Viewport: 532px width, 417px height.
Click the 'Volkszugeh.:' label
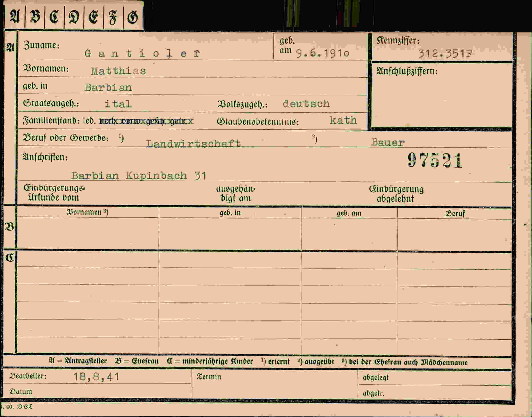pos(243,104)
